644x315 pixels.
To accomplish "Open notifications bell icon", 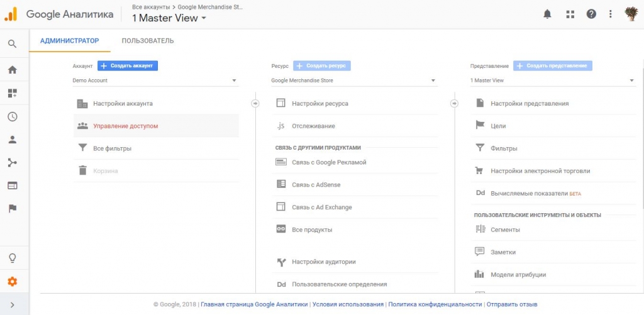I will [547, 14].
